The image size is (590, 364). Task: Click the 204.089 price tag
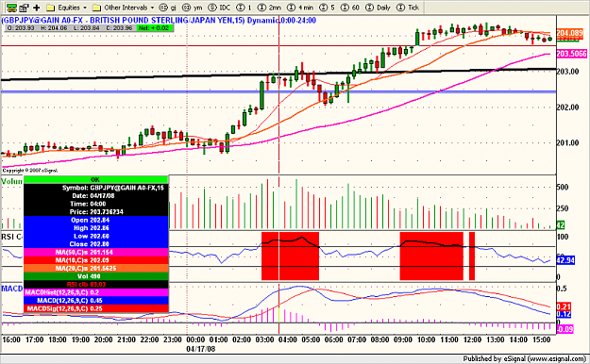tap(569, 33)
